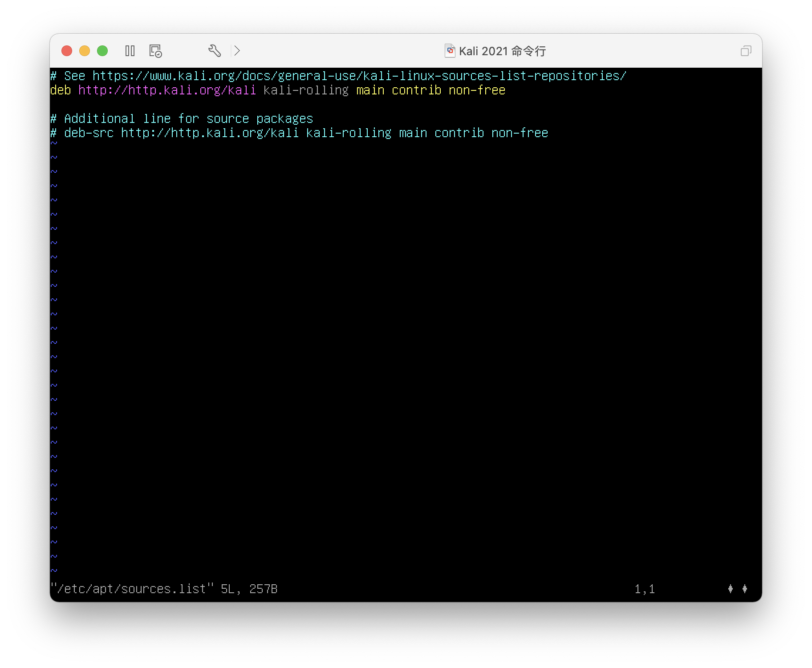This screenshot has width=812, height=668.
Task: Click the yellow non-free on the deb line
Action: click(x=477, y=90)
